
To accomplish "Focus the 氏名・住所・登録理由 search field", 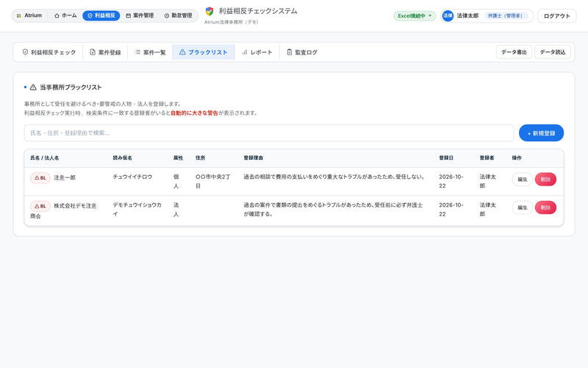I will tap(269, 133).
